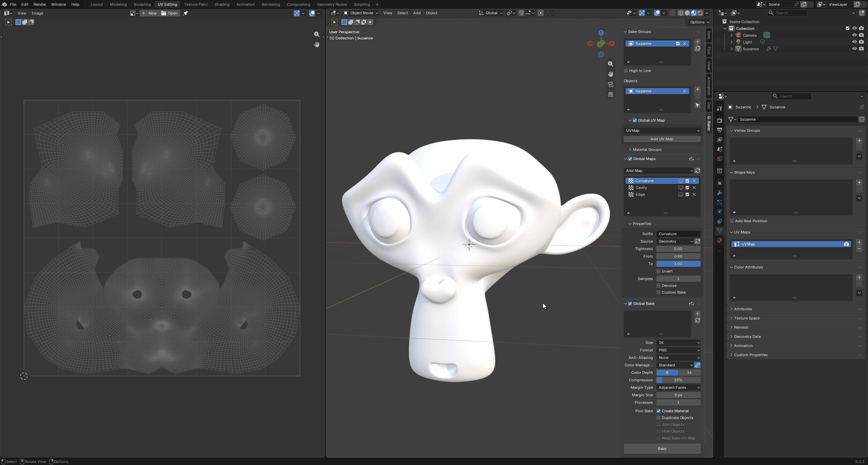Expand the Geometry Data panel
This screenshot has width=868, height=465.
coord(746,337)
